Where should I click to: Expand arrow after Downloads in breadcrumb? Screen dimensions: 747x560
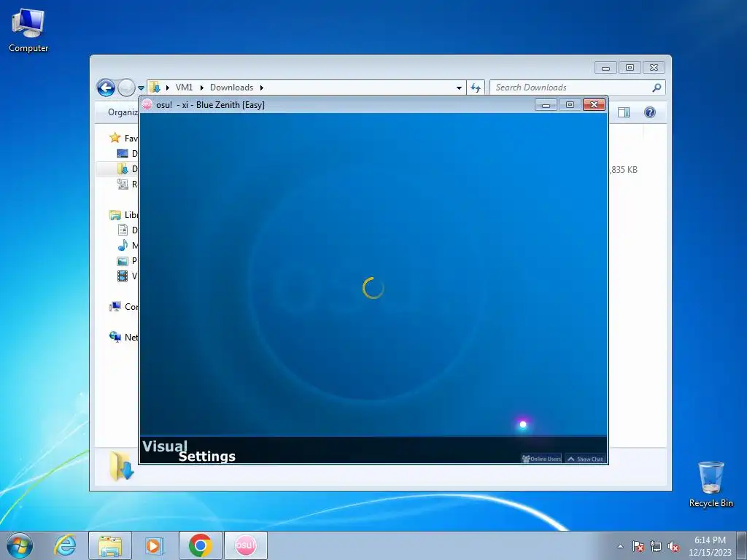click(262, 87)
